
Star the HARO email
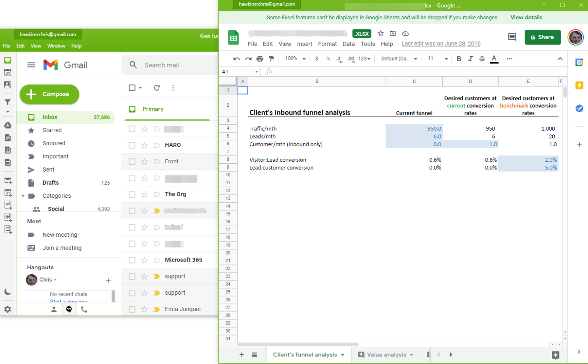click(x=144, y=145)
